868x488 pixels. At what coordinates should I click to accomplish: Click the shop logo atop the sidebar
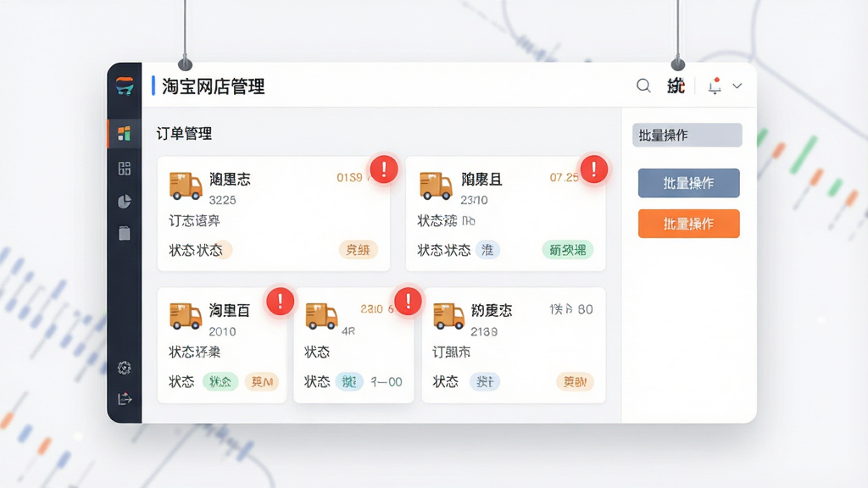(x=125, y=86)
